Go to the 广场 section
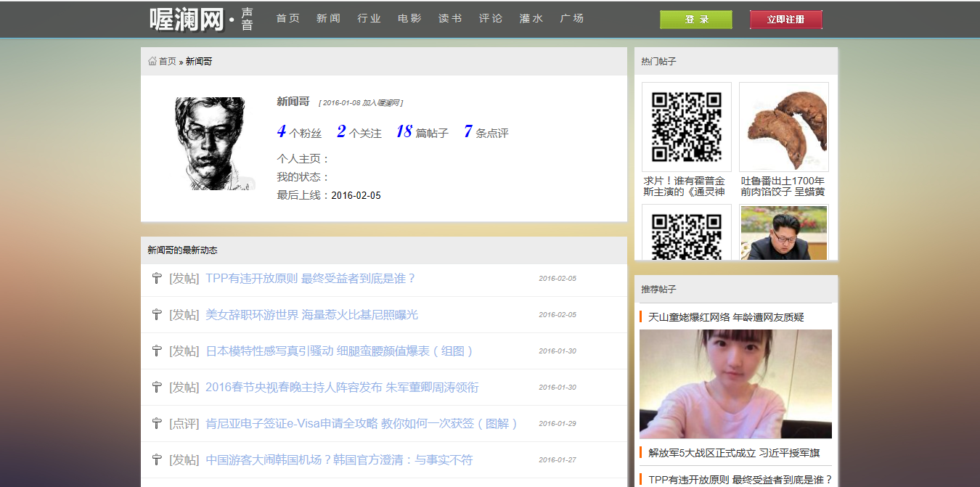980x487 pixels. 573,18
